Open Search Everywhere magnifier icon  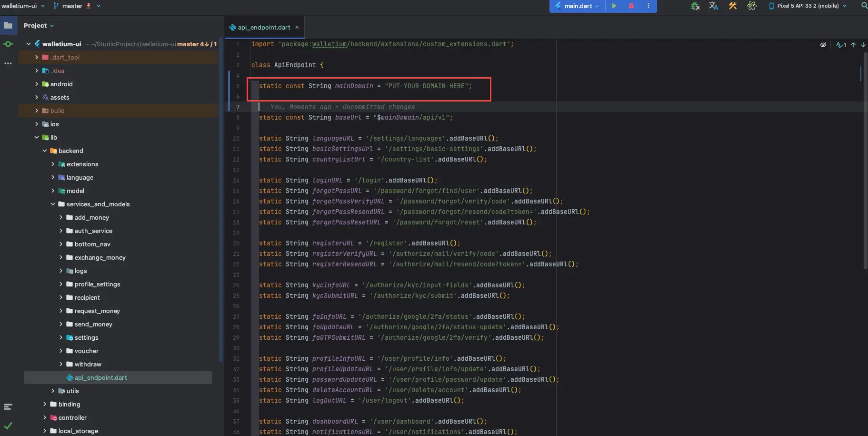click(864, 6)
